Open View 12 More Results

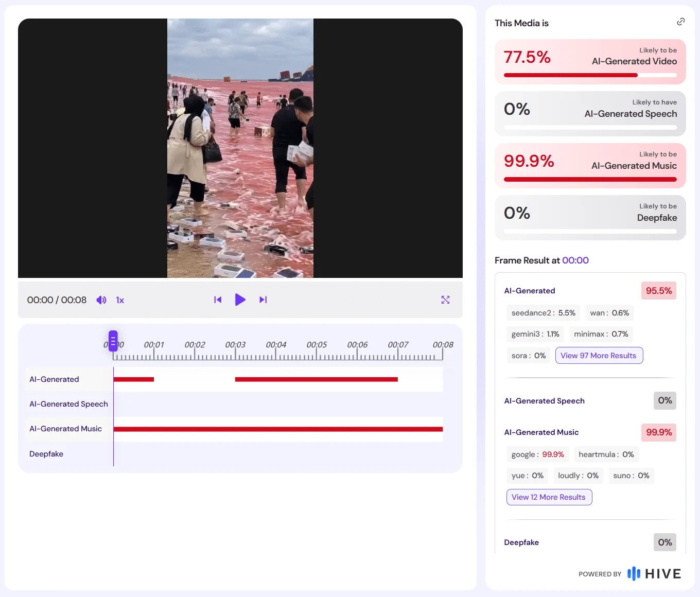[x=549, y=497]
